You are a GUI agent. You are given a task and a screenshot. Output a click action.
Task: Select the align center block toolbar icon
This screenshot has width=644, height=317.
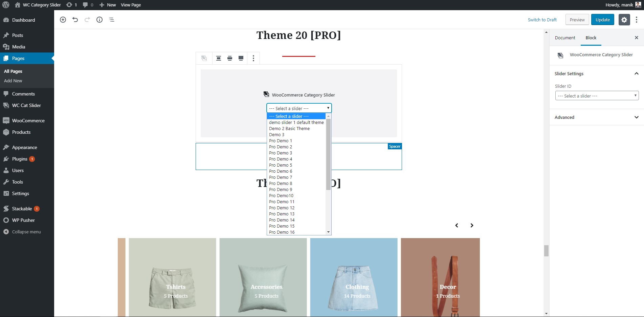click(219, 58)
